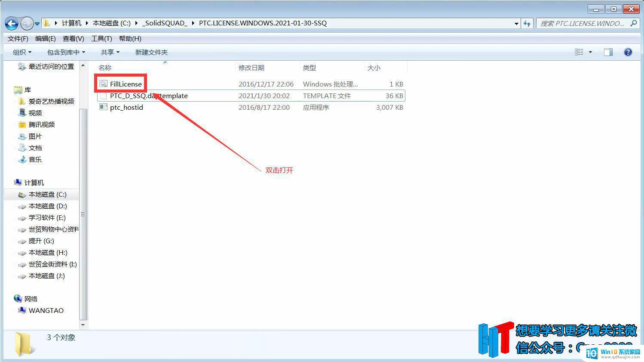This screenshot has width=644, height=362.
Task: Open the 文件(F) menu
Action: (x=18, y=38)
